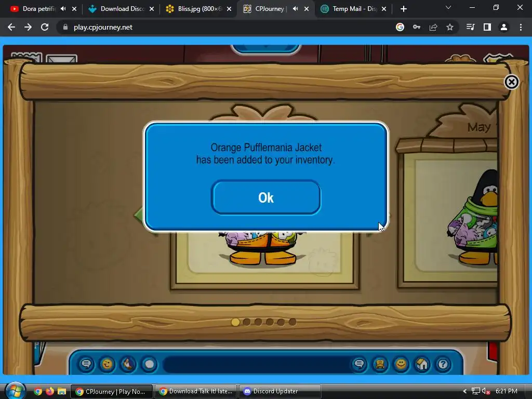Open Chrome three-dot menu
The image size is (532, 399).
(521, 27)
